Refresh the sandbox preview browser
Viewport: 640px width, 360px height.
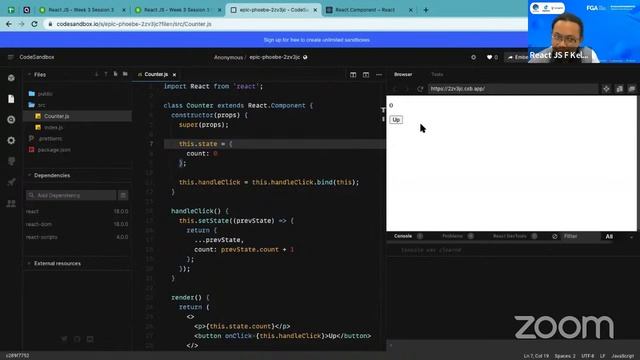click(420, 89)
